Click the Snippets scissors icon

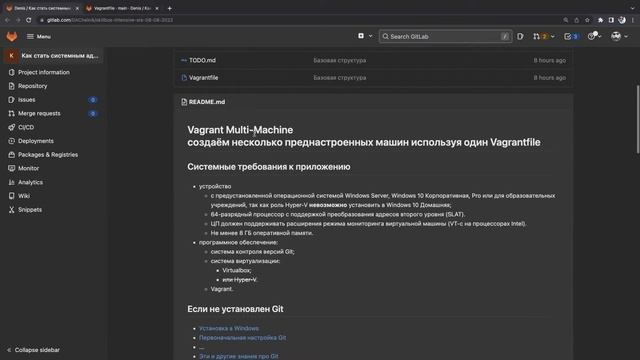(11, 210)
